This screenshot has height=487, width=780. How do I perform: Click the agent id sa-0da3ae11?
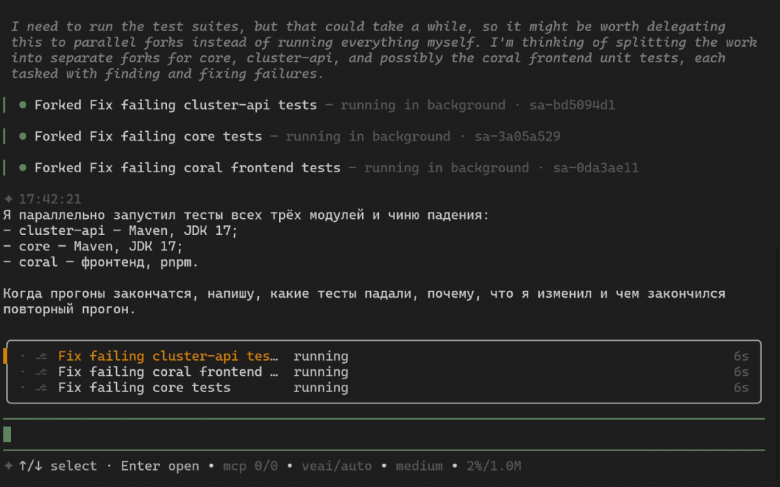tap(596, 168)
